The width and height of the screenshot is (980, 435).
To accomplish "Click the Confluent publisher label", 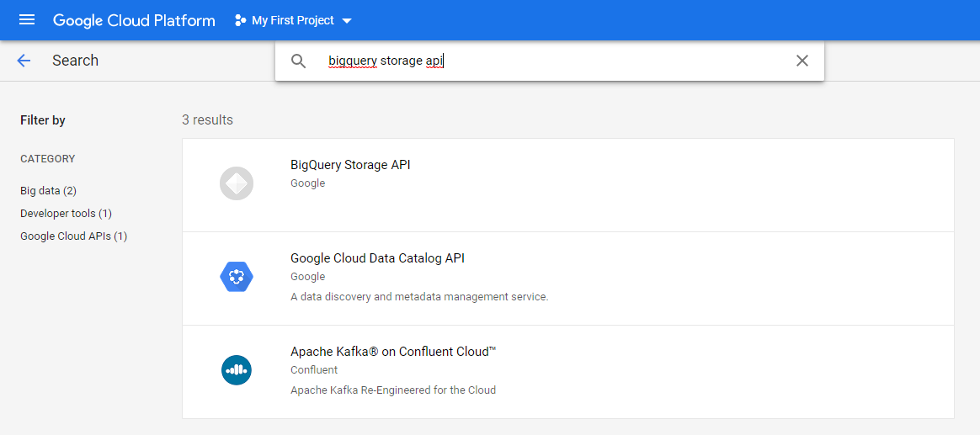I will click(314, 370).
